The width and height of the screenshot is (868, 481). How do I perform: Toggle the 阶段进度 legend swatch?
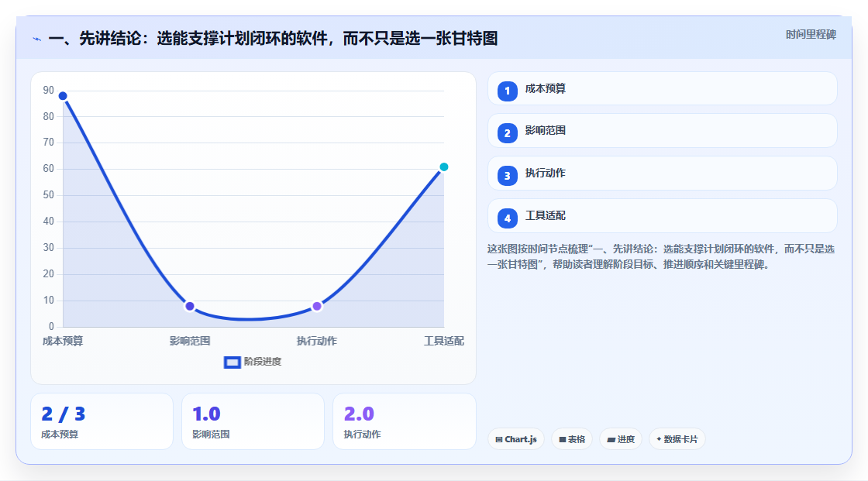232,362
